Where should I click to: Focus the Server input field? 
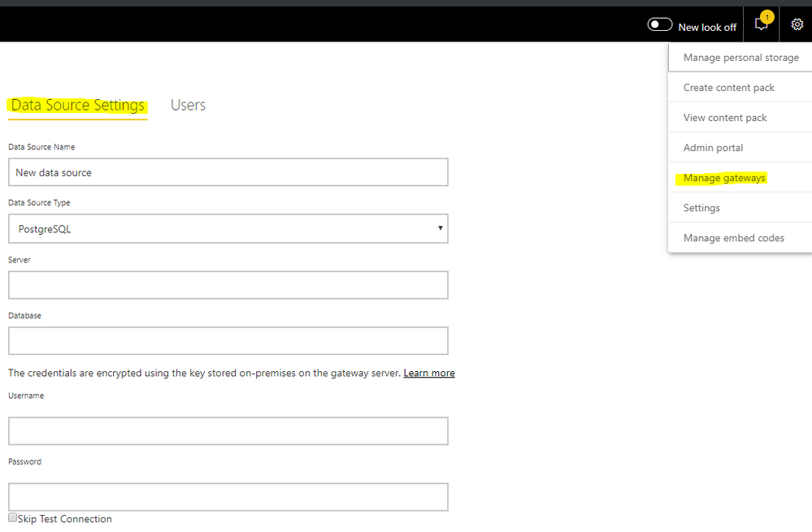[x=228, y=285]
